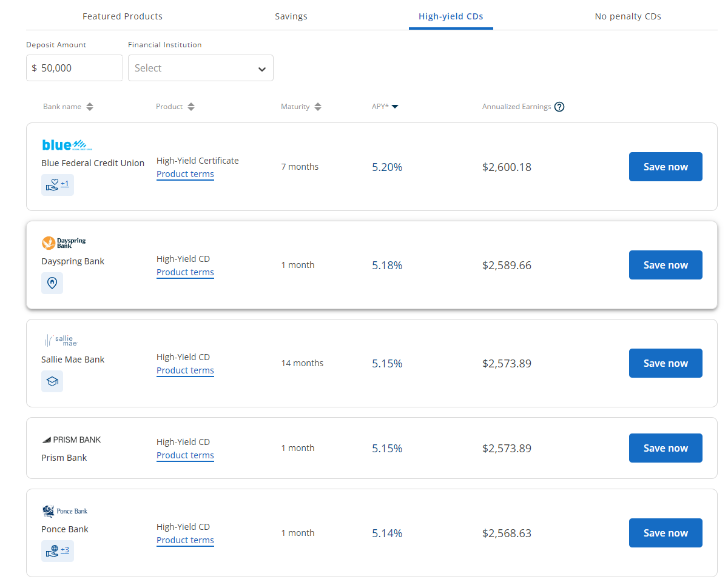The height and width of the screenshot is (582, 728).
Task: Click the 7 months maturity value
Action: 300,167
